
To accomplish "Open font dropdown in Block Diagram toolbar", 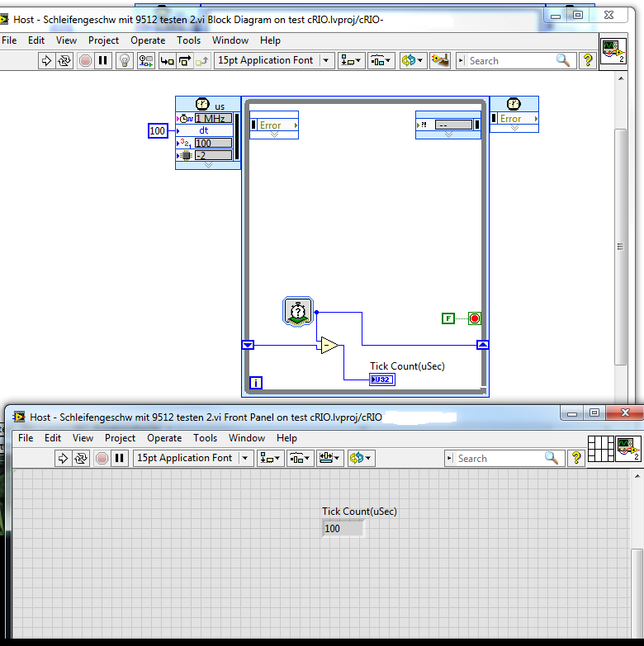I will (274, 60).
